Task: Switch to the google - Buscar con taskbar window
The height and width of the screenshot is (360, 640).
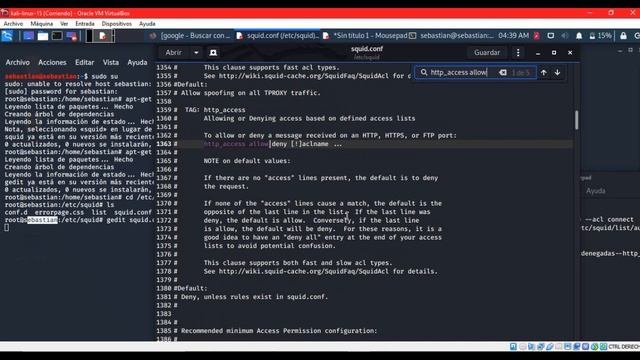Action: pos(190,36)
